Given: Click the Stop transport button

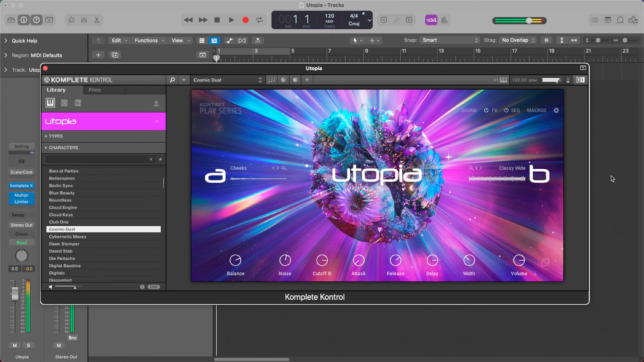Looking at the screenshot, I should pyautogui.click(x=217, y=20).
